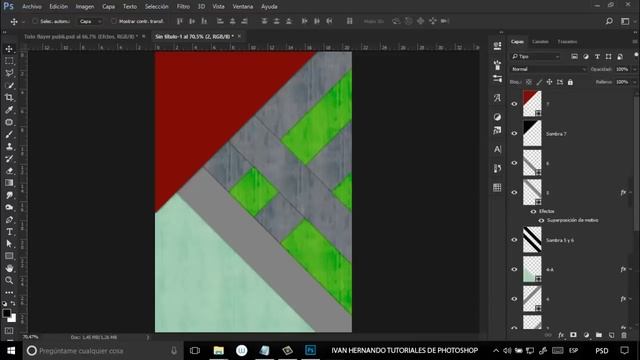Open the Opacidad slider dropdown arrow
Screen dimensions: 640x360
pyautogui.click(x=634, y=69)
